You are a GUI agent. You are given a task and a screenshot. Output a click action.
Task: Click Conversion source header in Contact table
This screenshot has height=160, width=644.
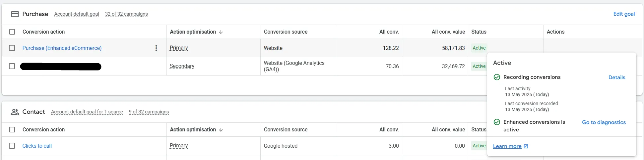click(286, 130)
